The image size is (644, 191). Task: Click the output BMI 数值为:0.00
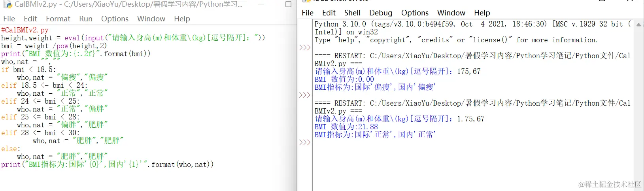(344, 79)
